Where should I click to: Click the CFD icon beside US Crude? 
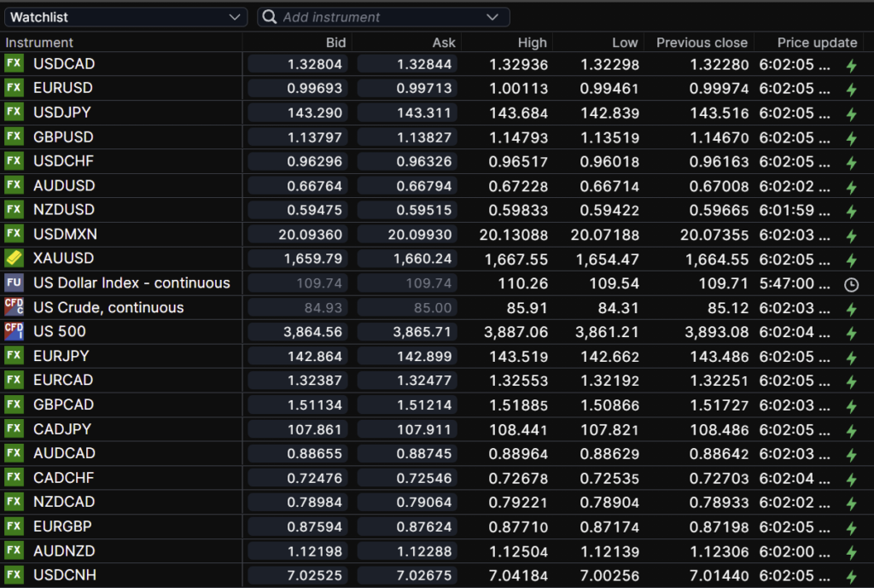coord(15,307)
